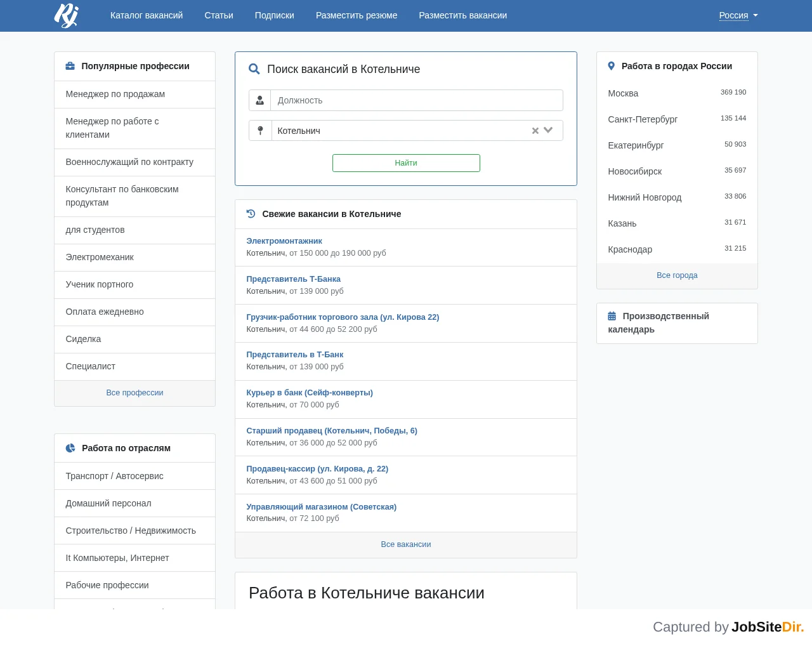
Task: Click the history icon by Свежие вакансии
Action: [251, 214]
